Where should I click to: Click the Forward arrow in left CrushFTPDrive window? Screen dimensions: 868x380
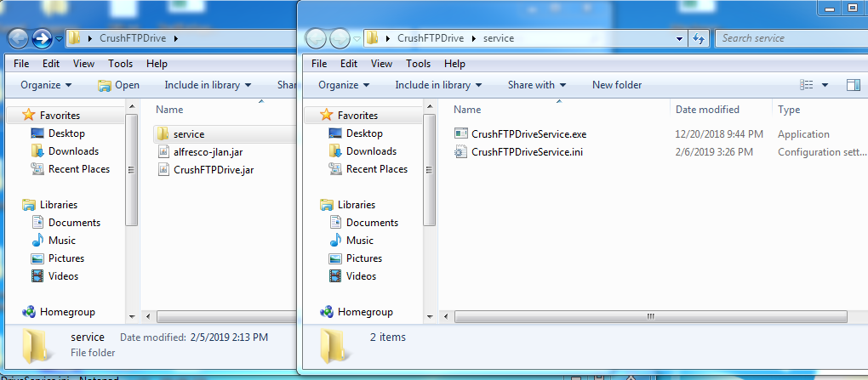pos(42,38)
